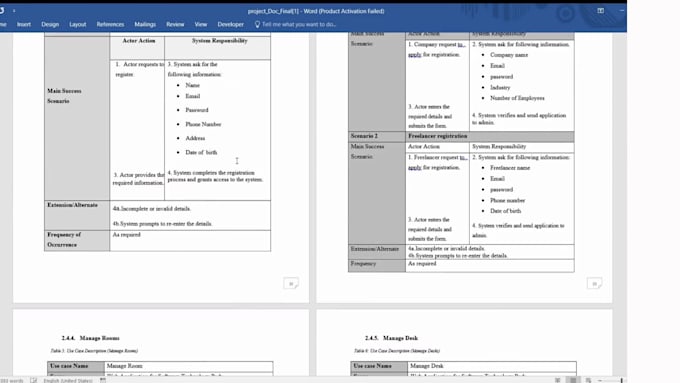Click the 'Phone Number' bullet on left page
This screenshot has height=383, width=680.
point(203,124)
